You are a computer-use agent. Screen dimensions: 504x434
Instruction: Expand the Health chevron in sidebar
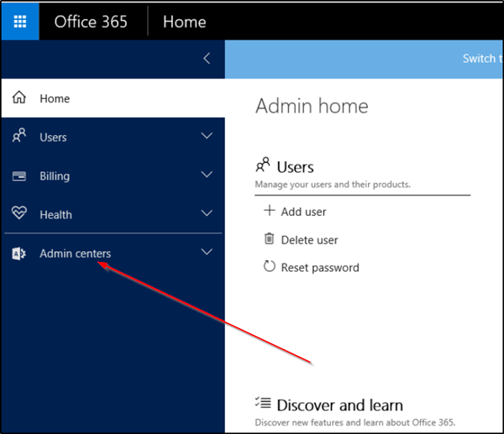[x=207, y=213]
